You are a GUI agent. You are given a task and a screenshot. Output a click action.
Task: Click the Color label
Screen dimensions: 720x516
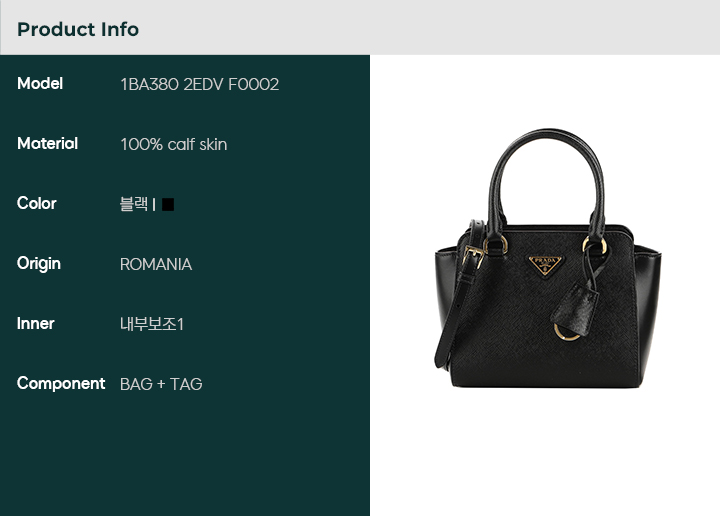point(36,203)
